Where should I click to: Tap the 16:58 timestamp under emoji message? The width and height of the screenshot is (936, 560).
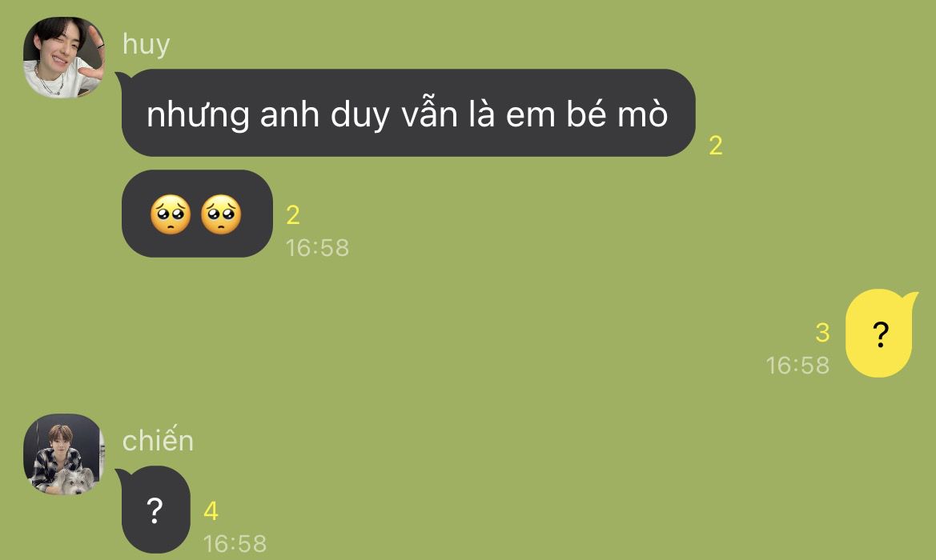317,248
